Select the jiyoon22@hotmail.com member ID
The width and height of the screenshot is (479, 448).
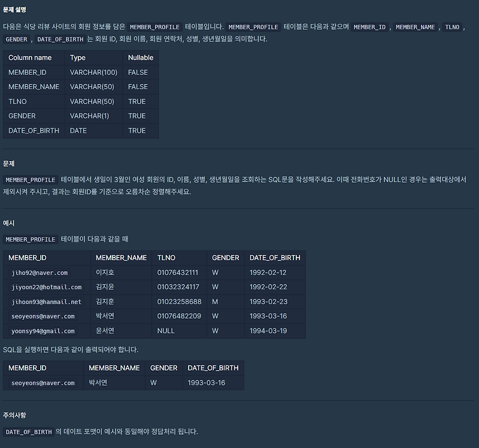pyautogui.click(x=47, y=287)
